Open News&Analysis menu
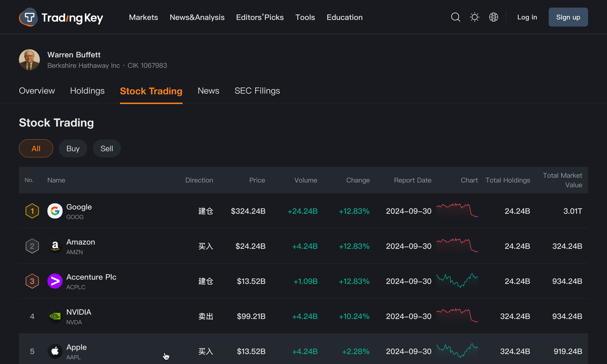The height and width of the screenshot is (364, 607). pyautogui.click(x=197, y=17)
